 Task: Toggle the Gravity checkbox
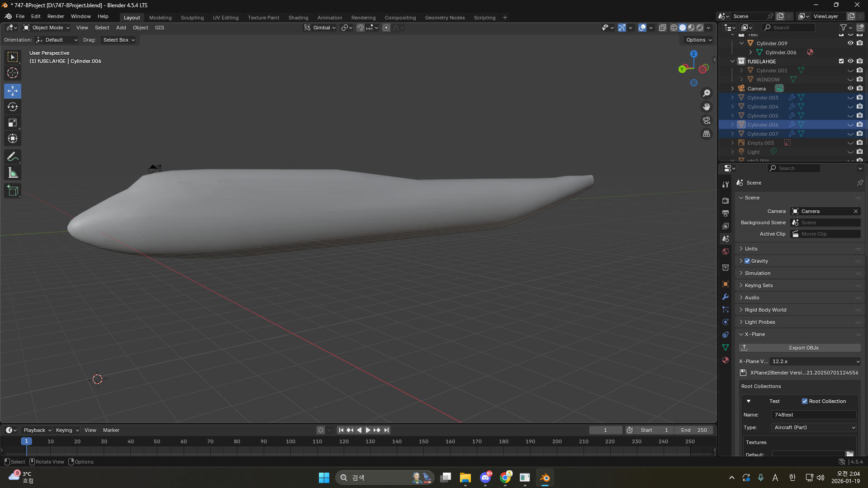click(x=747, y=261)
